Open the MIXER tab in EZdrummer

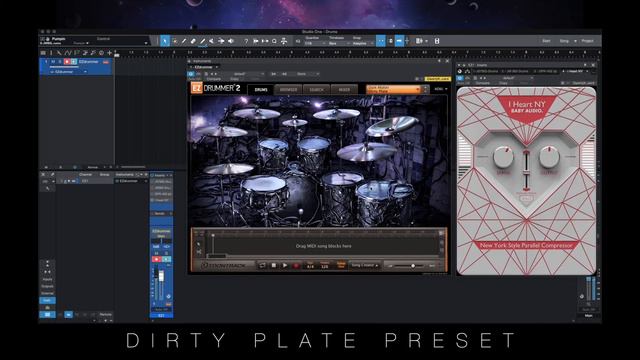[x=344, y=89]
